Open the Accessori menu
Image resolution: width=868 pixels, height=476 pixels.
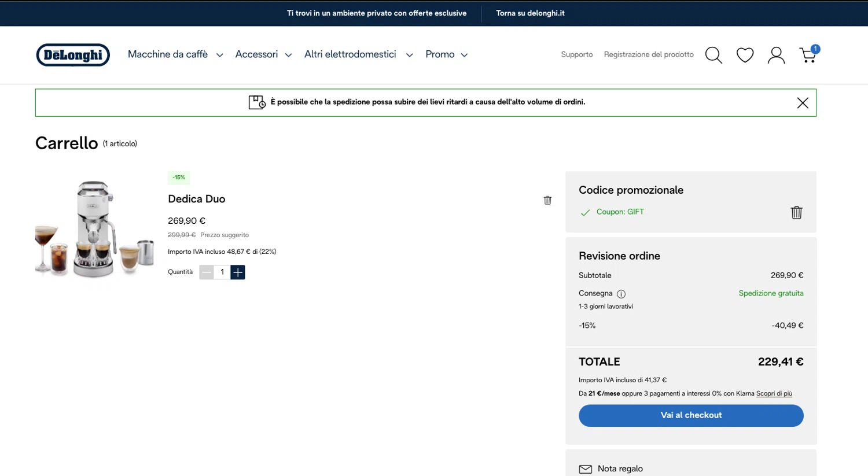256,54
